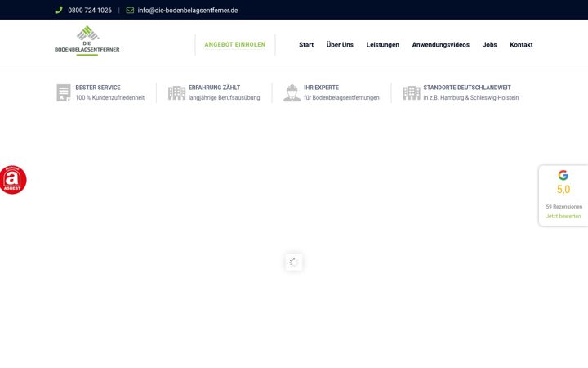Click the Ihr Experte worker icon
This screenshot has height=368, width=588.
pos(292,92)
